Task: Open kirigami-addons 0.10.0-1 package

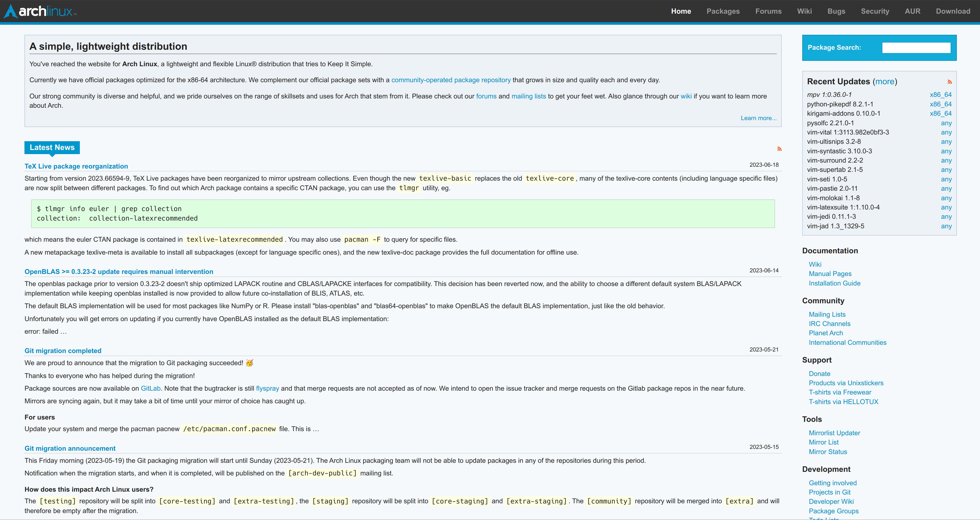Action: pos(843,113)
